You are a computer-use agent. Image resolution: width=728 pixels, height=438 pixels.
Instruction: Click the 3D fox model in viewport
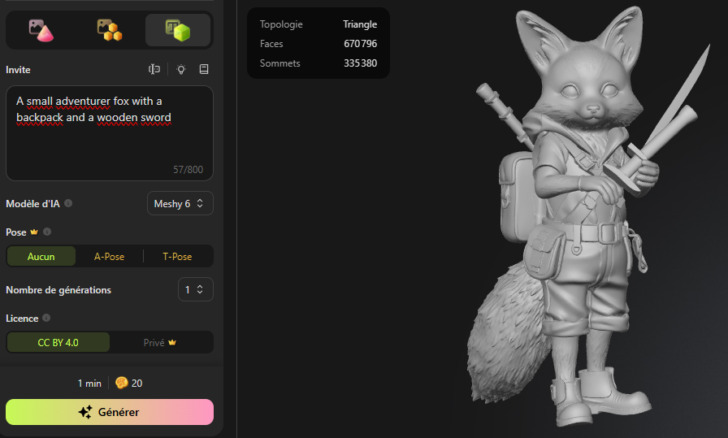click(587, 218)
